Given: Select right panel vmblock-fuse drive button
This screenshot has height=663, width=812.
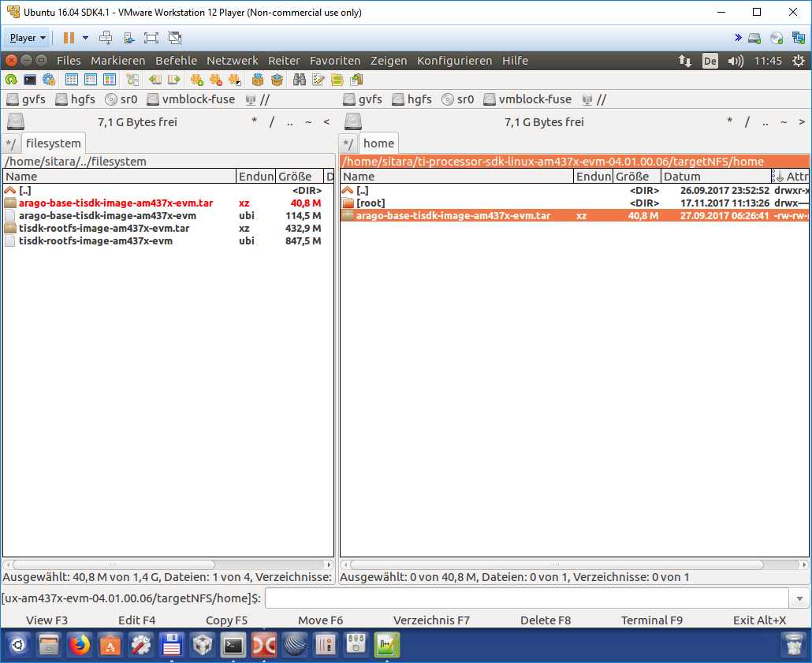Looking at the screenshot, I should [527, 99].
